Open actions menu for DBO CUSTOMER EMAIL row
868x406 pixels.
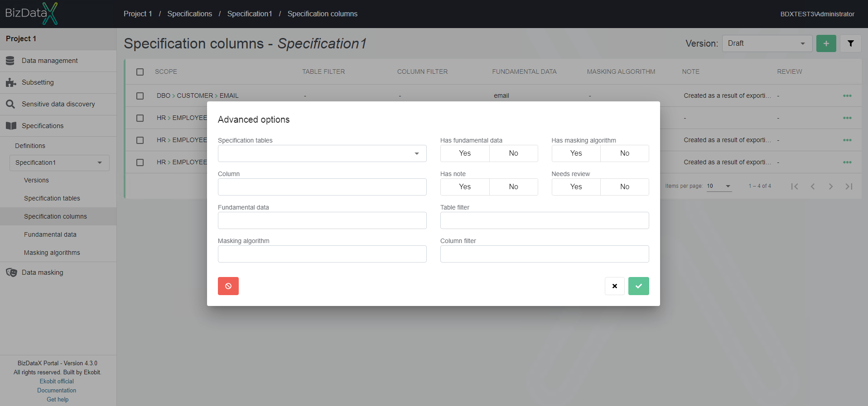pyautogui.click(x=847, y=96)
